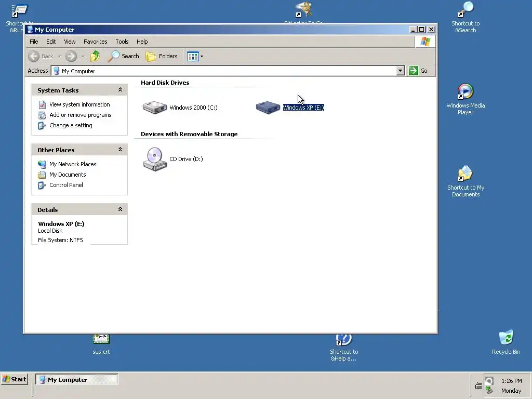Open the Tools menu
The width and height of the screenshot is (532, 399).
(x=122, y=42)
